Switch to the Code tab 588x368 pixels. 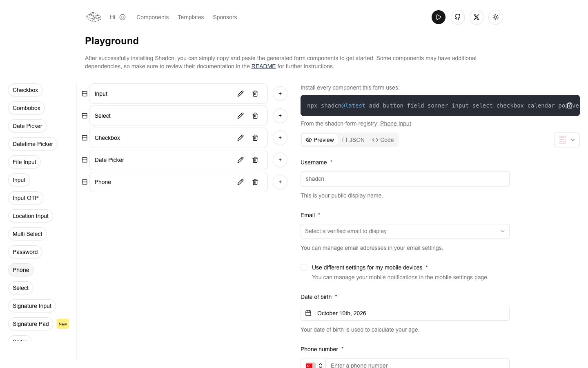click(383, 140)
